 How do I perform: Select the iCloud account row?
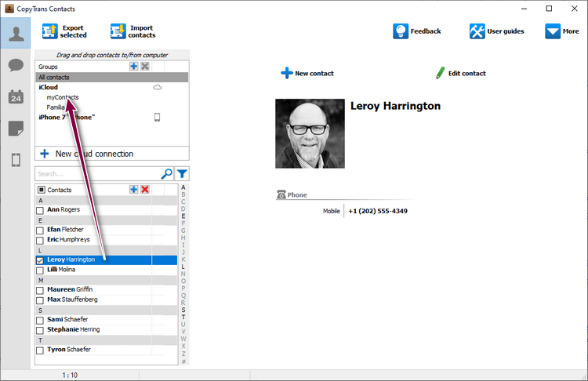pos(112,87)
